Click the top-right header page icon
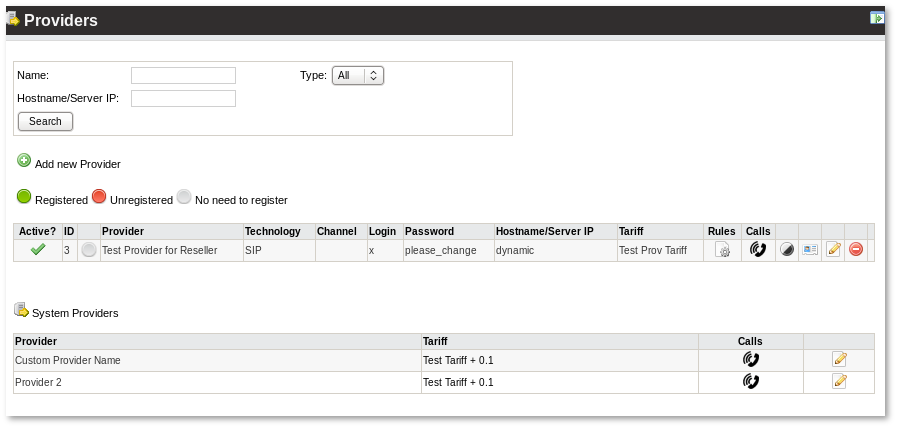 (876, 18)
